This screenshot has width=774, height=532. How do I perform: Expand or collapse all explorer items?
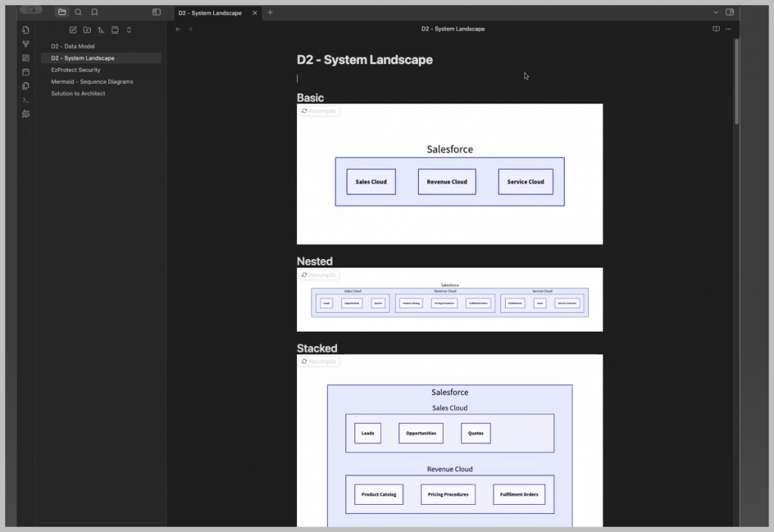(128, 30)
